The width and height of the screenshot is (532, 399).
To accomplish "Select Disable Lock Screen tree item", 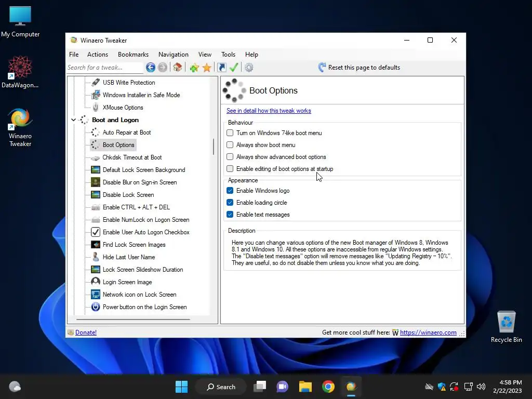I will (128, 195).
